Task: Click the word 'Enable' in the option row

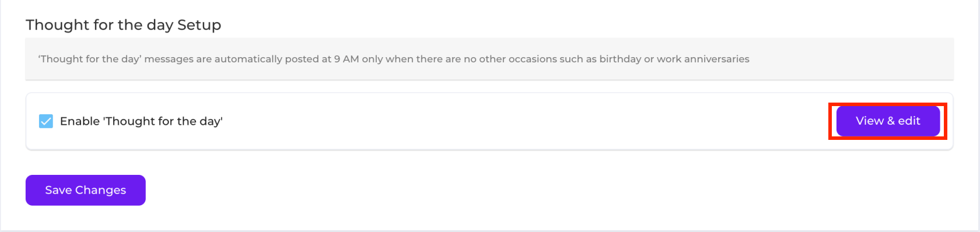Action: point(80,121)
